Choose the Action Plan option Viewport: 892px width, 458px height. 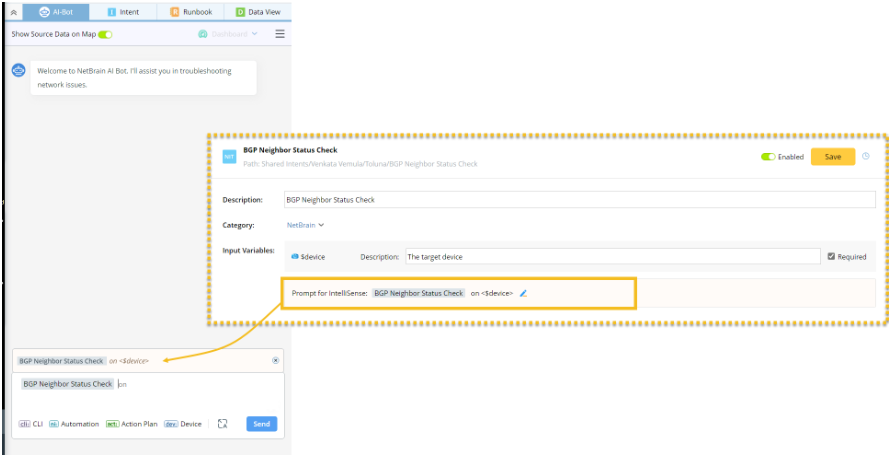131,424
